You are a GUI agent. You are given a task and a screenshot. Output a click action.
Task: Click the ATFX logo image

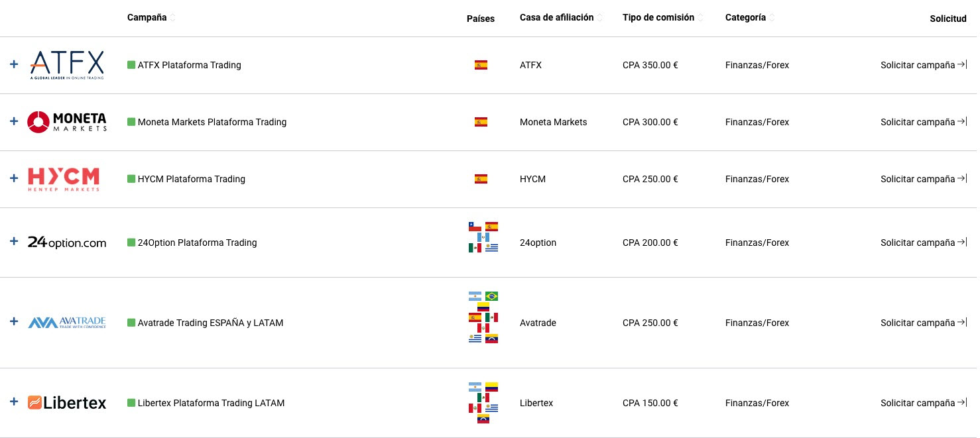pyautogui.click(x=67, y=65)
